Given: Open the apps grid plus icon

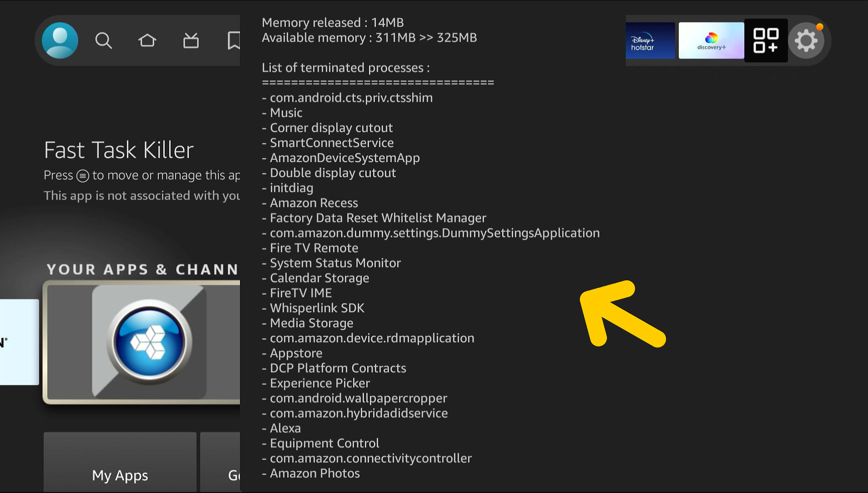Looking at the screenshot, I should [x=766, y=41].
